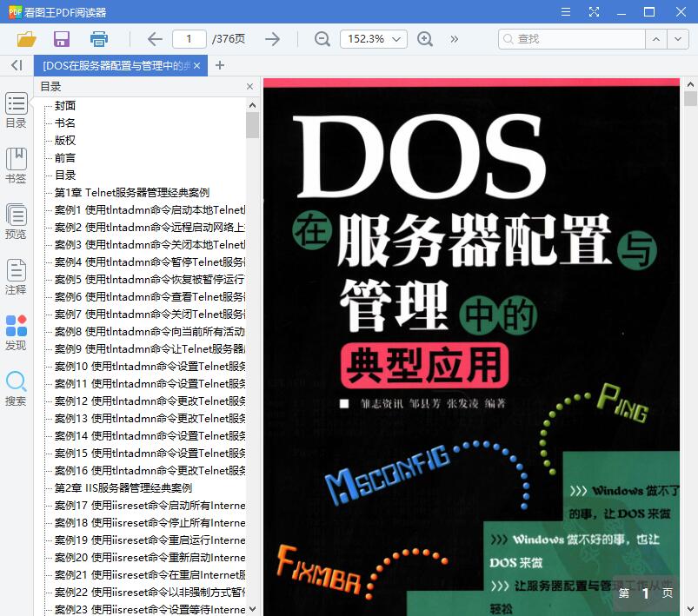Document vertical scrollbar thumb

point(690,98)
